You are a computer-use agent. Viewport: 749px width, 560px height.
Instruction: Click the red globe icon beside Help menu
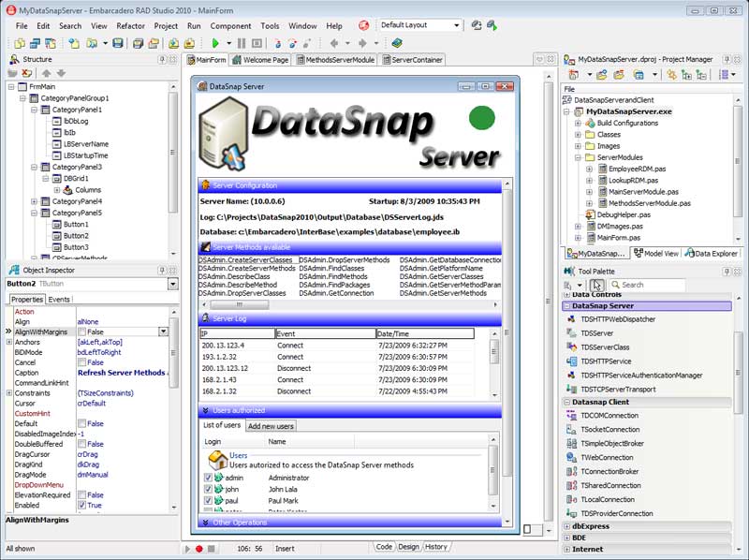pyautogui.click(x=364, y=26)
